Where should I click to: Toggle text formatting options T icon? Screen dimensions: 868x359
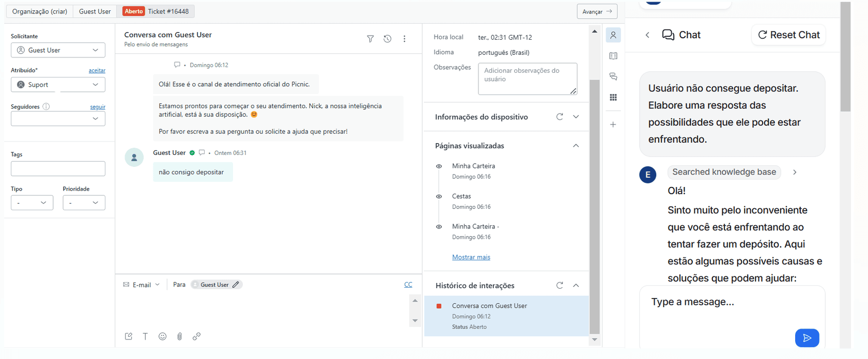point(145,336)
